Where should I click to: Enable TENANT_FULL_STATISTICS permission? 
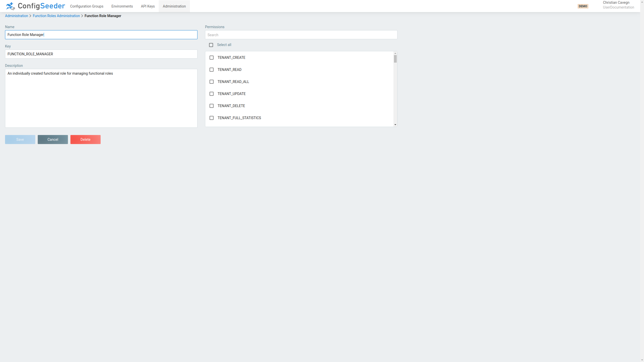click(212, 118)
